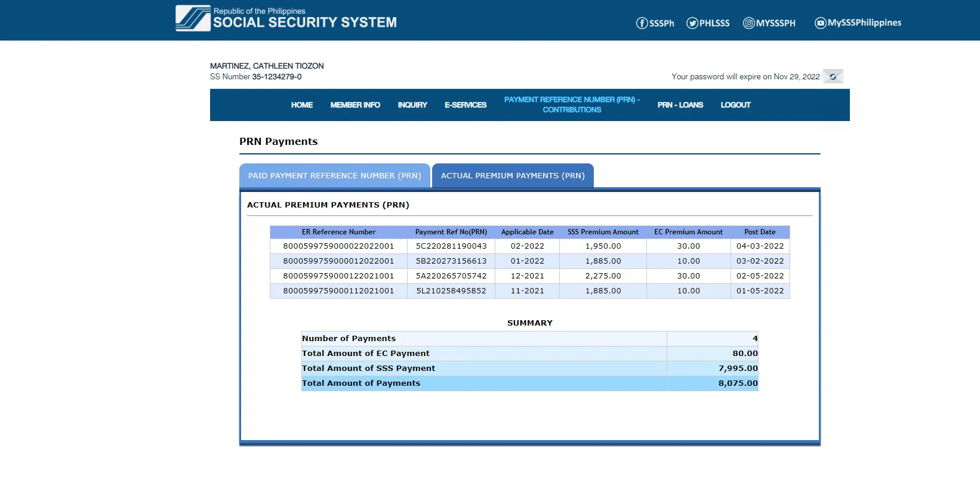Open the SSSPh Facebook icon
Screen dimensions: 980x486
click(x=642, y=23)
